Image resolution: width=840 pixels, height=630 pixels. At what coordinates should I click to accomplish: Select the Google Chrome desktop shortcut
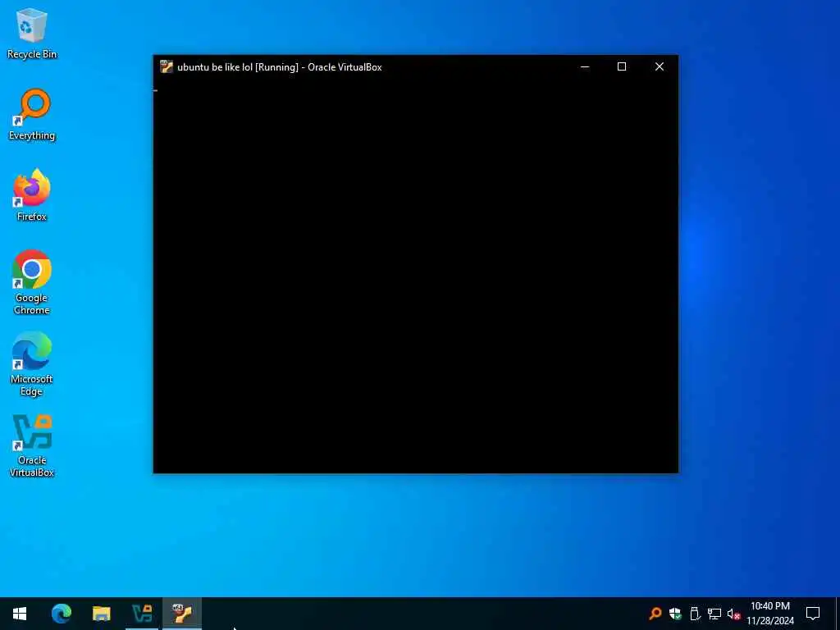point(32,282)
